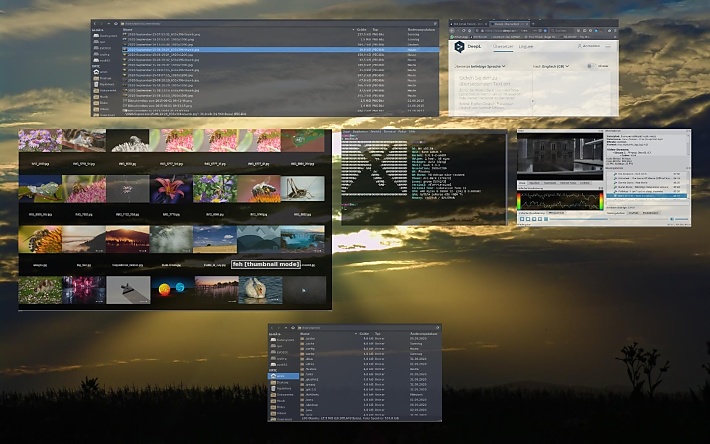
Task: Switch to the Linguee tab in DeepL
Action: point(525,46)
